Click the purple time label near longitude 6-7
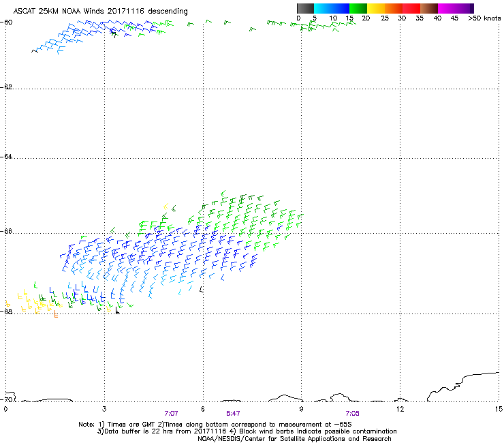504x443 pixels. coord(233,414)
